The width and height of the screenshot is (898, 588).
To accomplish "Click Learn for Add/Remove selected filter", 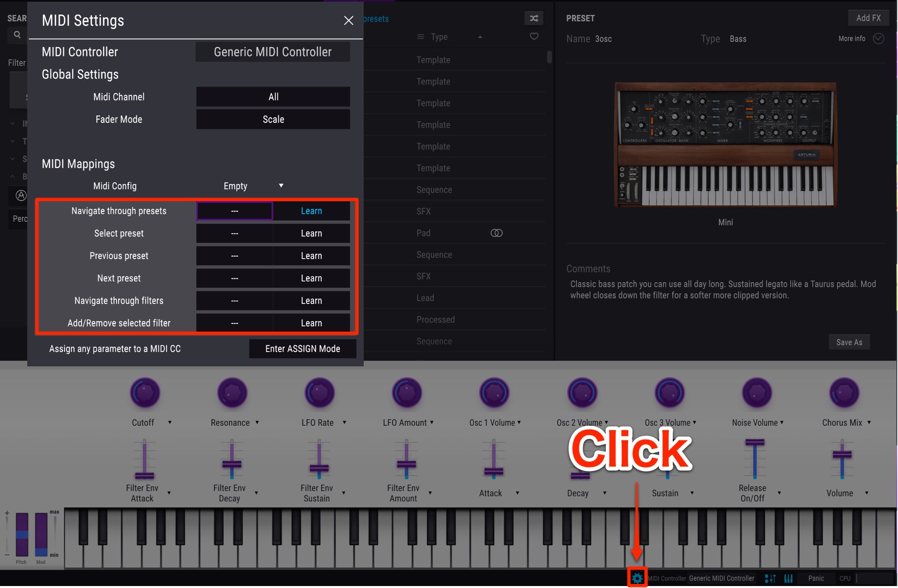I will coord(311,323).
